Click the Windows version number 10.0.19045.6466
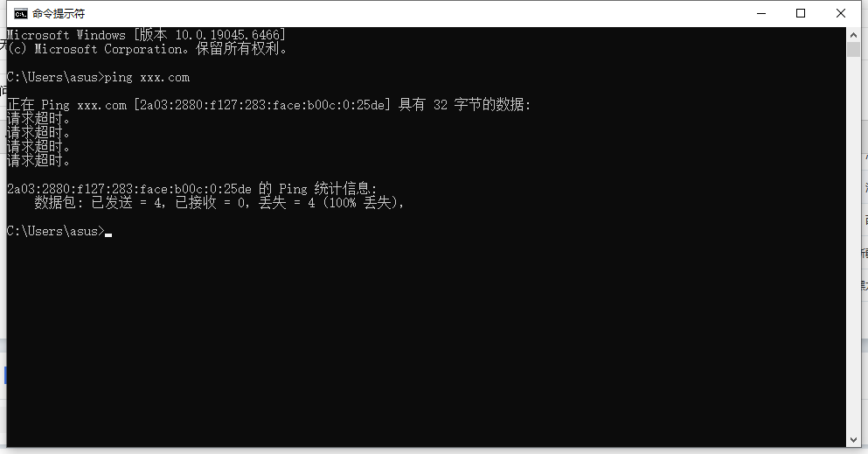Image resolution: width=868 pixels, height=454 pixels. (x=227, y=35)
